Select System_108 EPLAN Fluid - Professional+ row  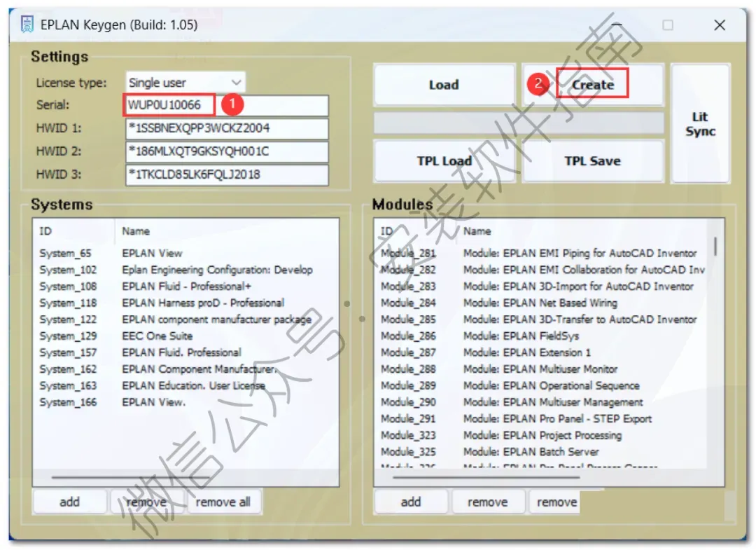coord(185,287)
